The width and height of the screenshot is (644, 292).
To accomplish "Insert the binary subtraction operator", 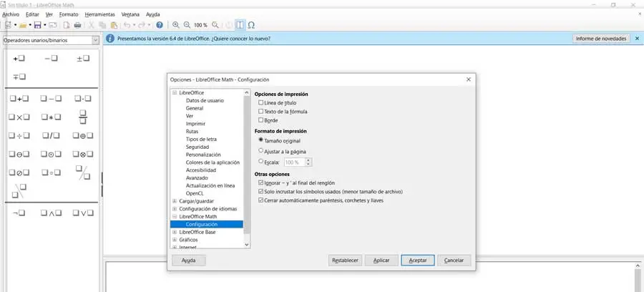I will tap(51, 99).
